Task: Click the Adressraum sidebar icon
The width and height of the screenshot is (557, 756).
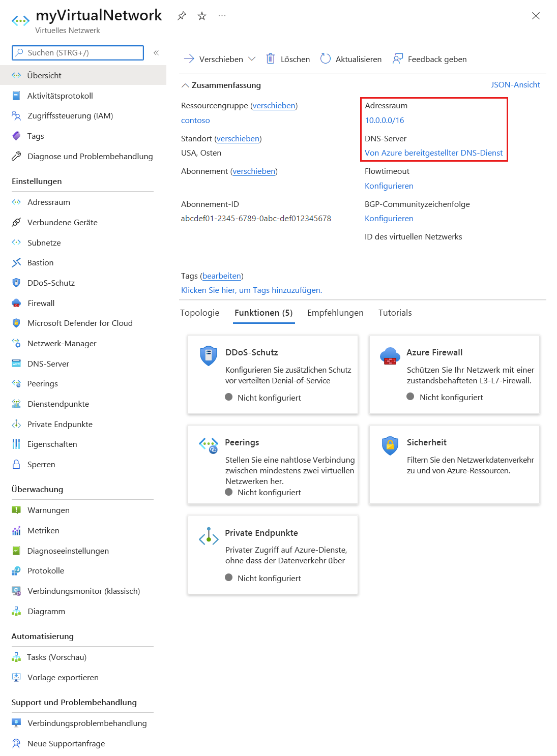Action: tap(16, 202)
